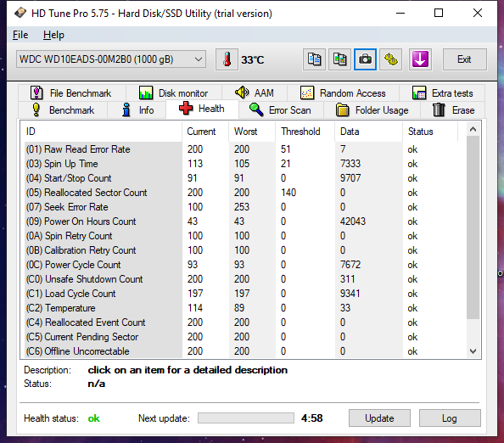
Task: Click the SMART list scrollbar thumb
Action: pyautogui.click(x=473, y=227)
